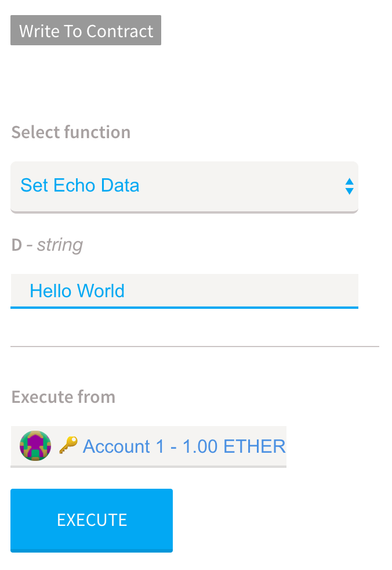Click the blue underline of the string input
Viewport: 392px width, 570px height.
(x=184, y=308)
